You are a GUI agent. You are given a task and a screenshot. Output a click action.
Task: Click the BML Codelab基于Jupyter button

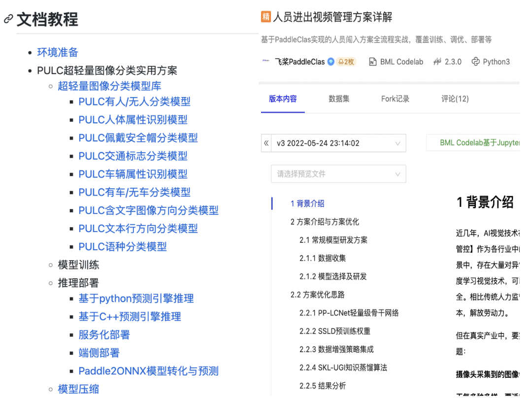(x=479, y=142)
